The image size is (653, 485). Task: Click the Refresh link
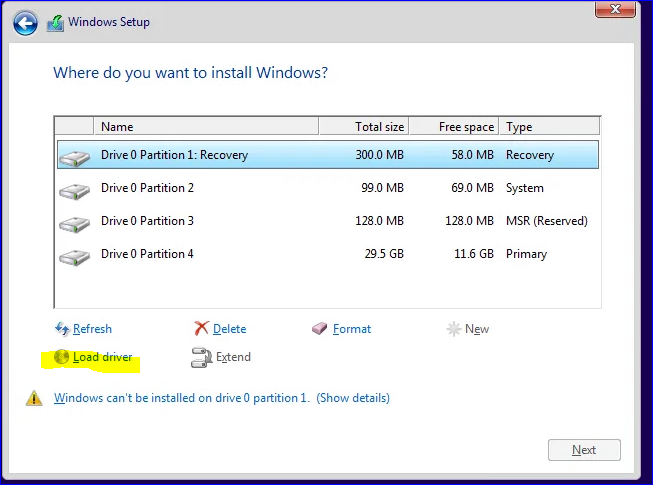click(92, 329)
